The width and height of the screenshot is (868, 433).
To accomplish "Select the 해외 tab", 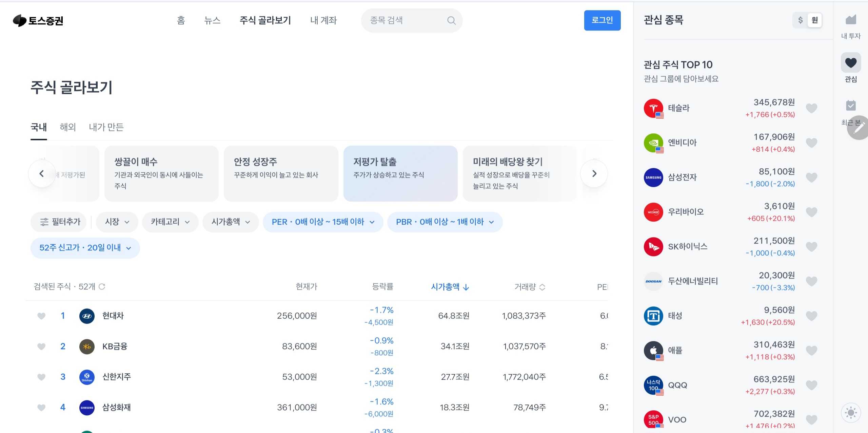I will point(68,127).
